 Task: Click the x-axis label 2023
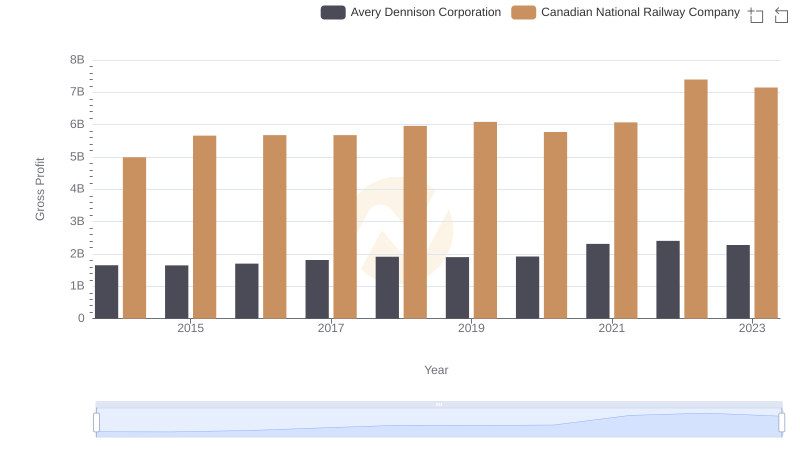(x=752, y=328)
